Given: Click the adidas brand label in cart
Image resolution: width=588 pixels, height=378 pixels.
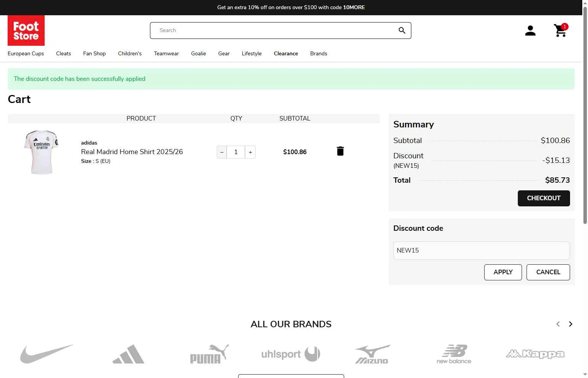Looking at the screenshot, I should click(x=89, y=143).
